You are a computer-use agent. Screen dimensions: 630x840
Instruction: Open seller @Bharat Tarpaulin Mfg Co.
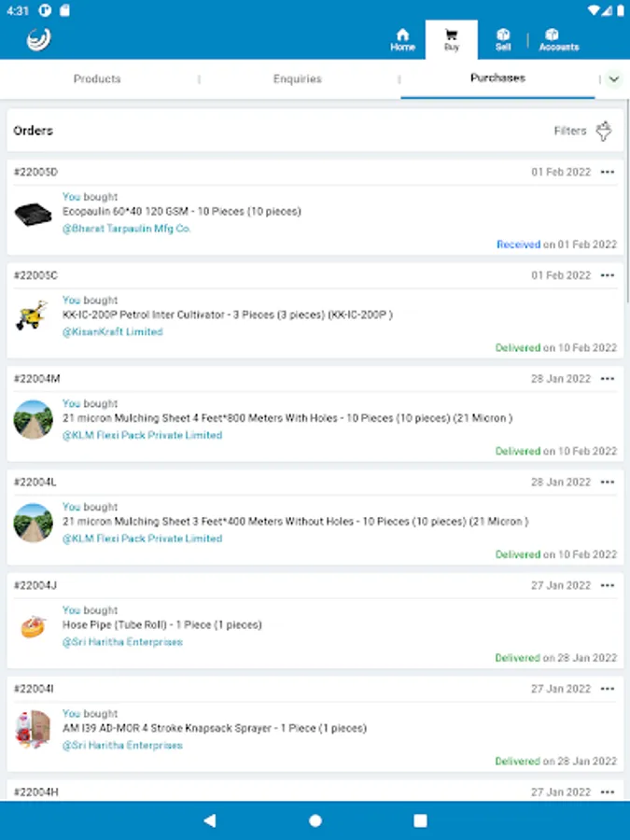[126, 229]
